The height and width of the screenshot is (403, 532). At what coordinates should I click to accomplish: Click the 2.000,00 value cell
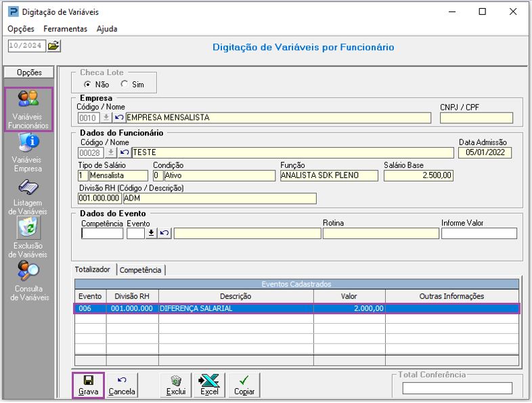(349, 308)
